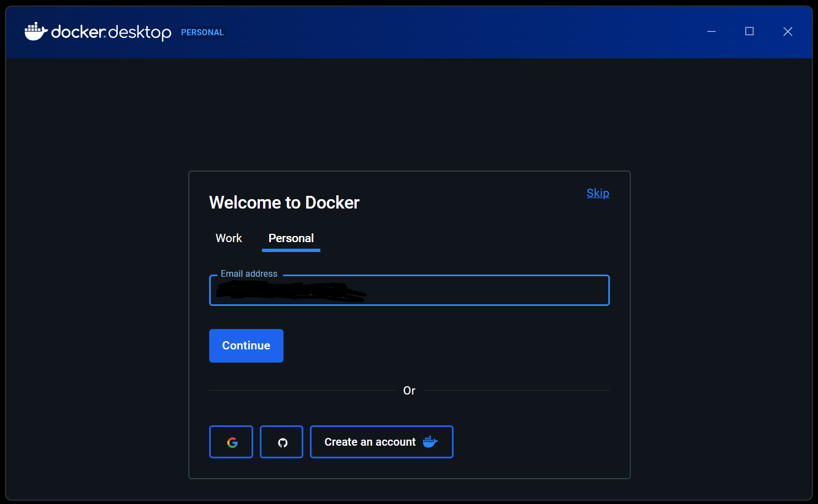The image size is (818, 504).
Task: Click the Welcome to Docker heading
Action: coord(284,202)
